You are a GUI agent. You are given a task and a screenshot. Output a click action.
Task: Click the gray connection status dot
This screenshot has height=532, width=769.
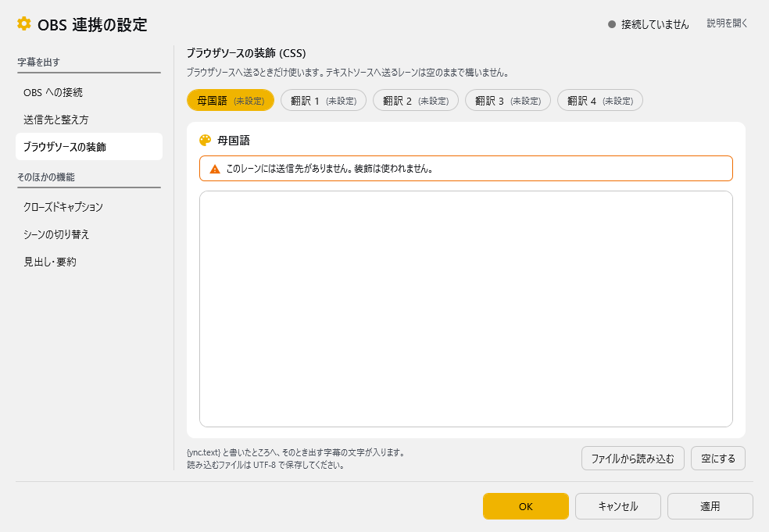click(612, 24)
